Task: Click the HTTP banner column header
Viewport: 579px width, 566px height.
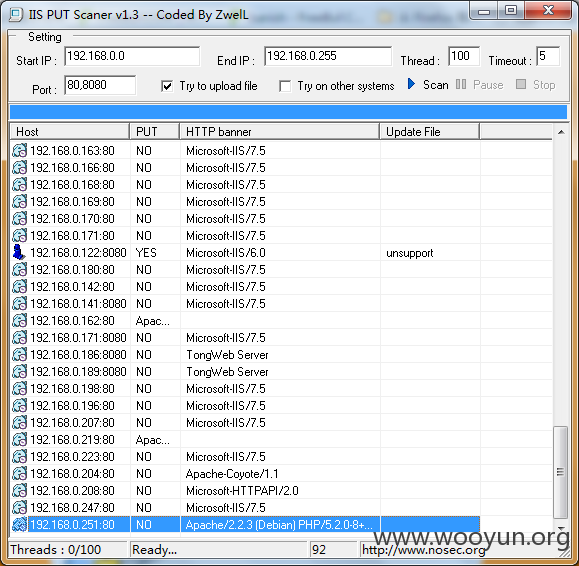Action: click(x=280, y=132)
